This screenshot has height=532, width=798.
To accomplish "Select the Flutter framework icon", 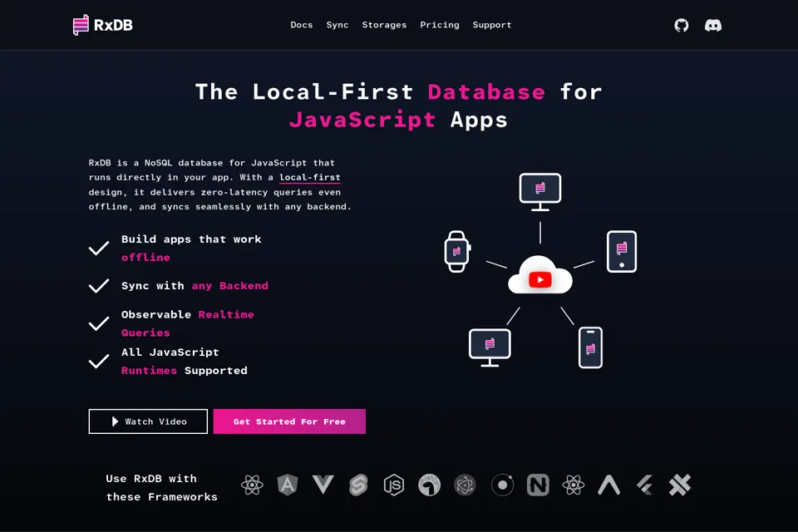I will [645, 485].
